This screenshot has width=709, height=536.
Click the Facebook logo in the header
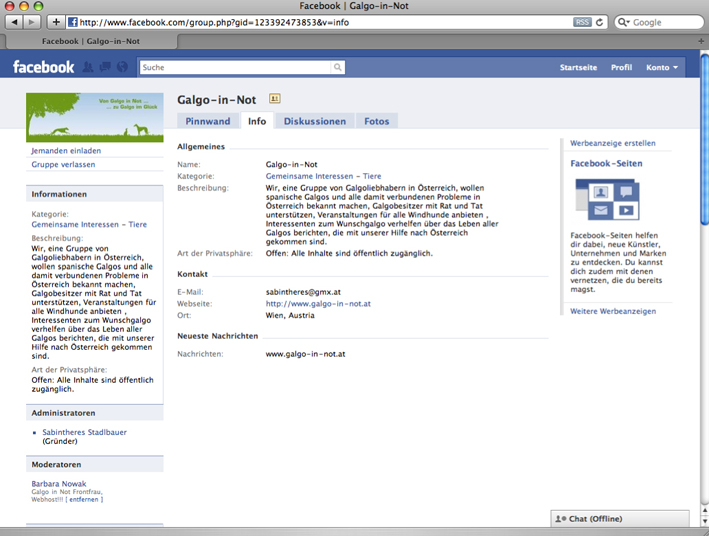pos(43,67)
